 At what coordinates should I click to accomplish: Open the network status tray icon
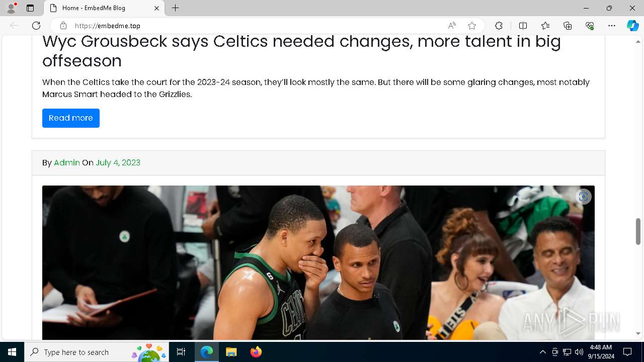[x=567, y=352]
